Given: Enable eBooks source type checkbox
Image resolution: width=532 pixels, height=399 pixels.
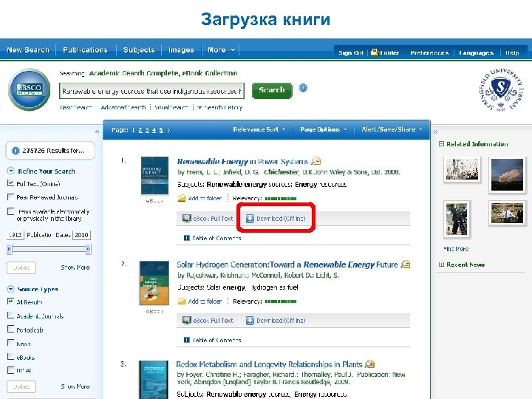Looking at the screenshot, I should point(10,357).
